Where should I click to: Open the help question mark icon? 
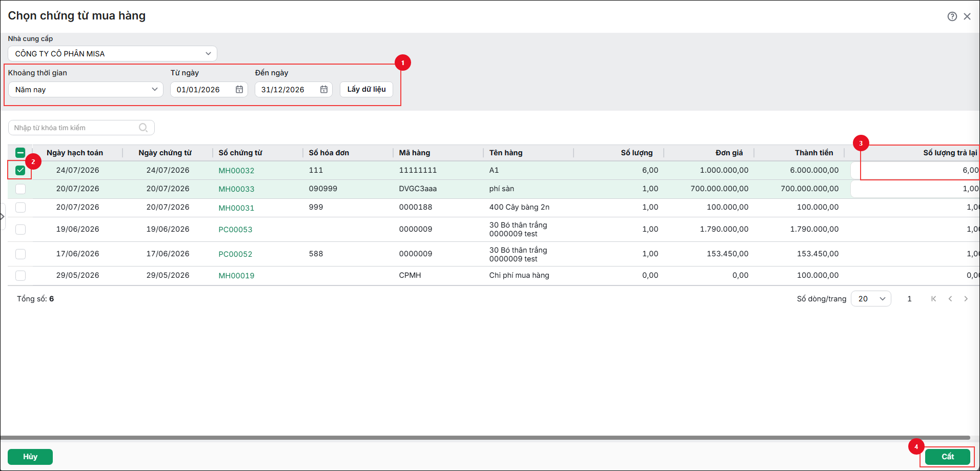[952, 16]
